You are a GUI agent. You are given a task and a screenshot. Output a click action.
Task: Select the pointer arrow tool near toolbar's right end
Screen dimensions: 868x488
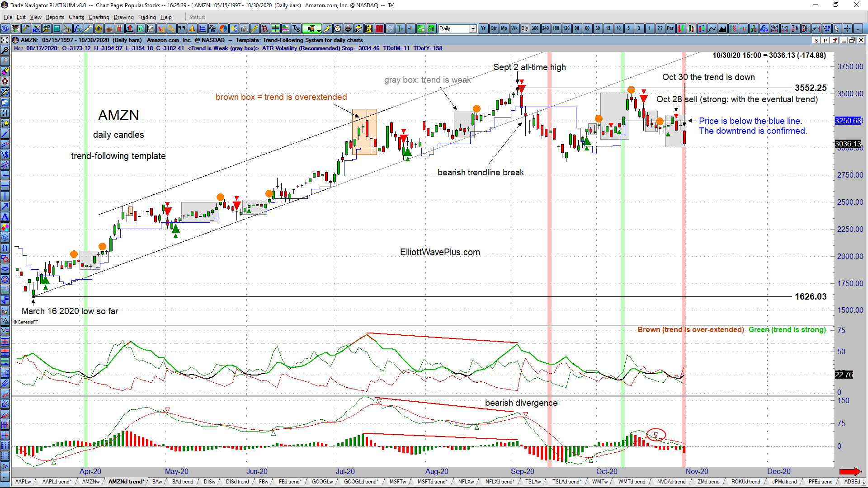(837, 28)
